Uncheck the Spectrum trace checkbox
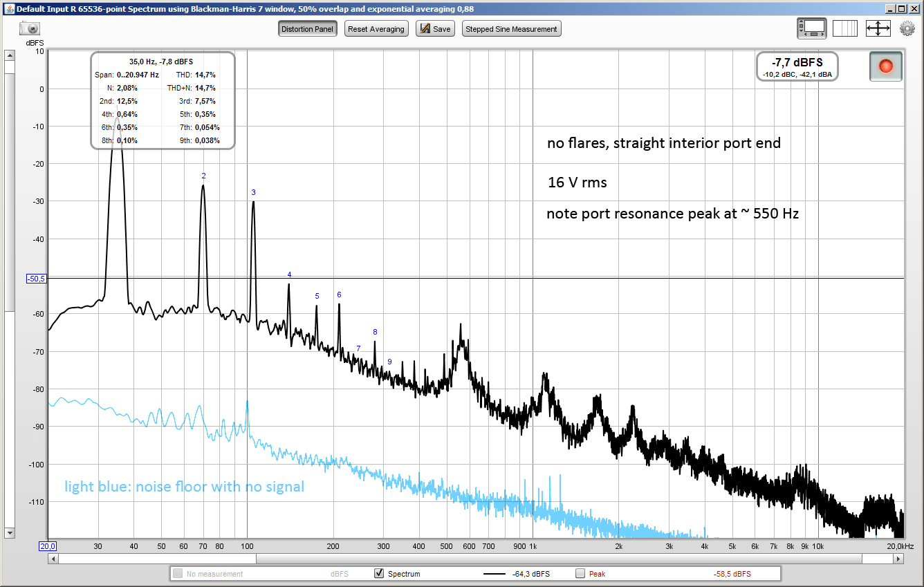 tap(378, 573)
